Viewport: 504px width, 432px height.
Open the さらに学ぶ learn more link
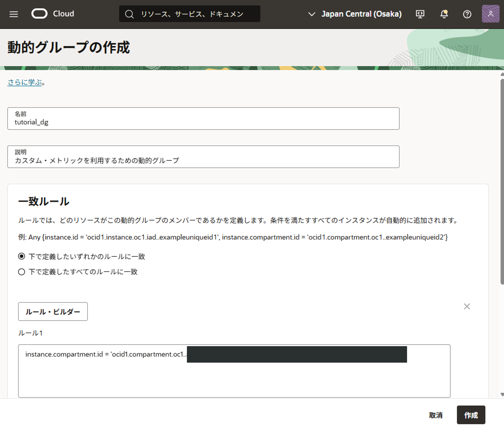pos(25,82)
